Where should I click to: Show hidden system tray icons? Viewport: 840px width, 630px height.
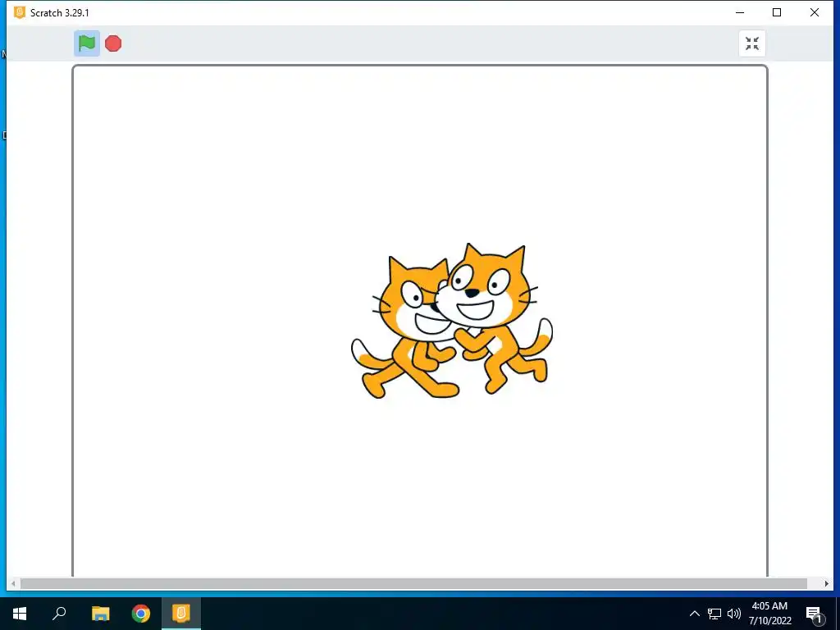point(694,614)
